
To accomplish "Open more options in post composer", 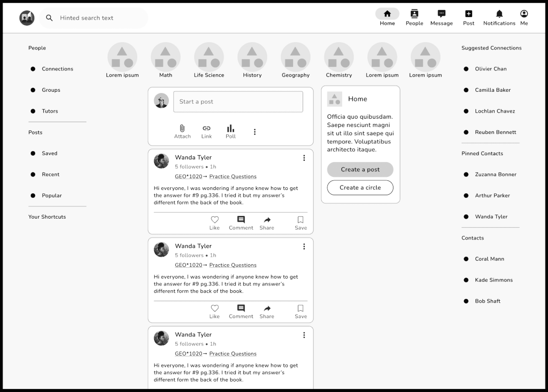I will [x=255, y=132].
